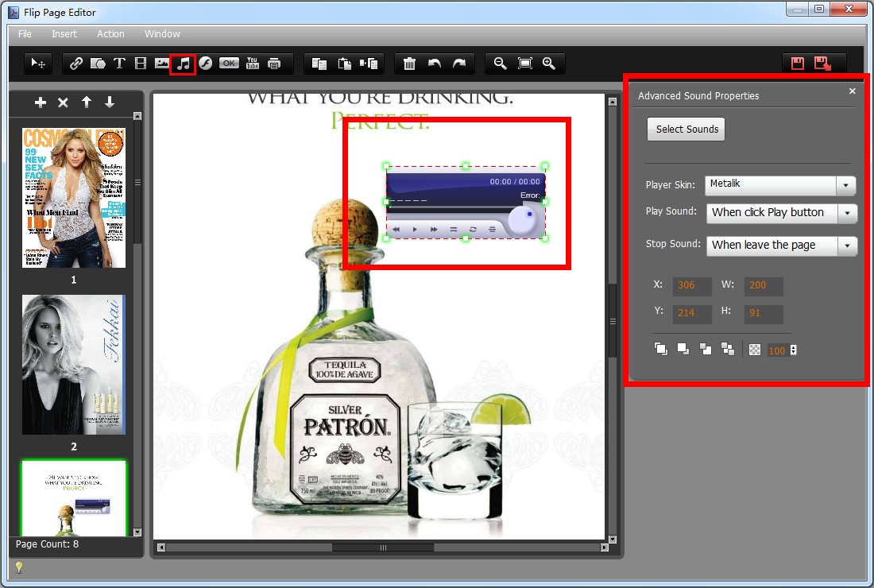Screen dimensions: 874x588
Task: Move page up with up arrow
Action: [x=87, y=102]
